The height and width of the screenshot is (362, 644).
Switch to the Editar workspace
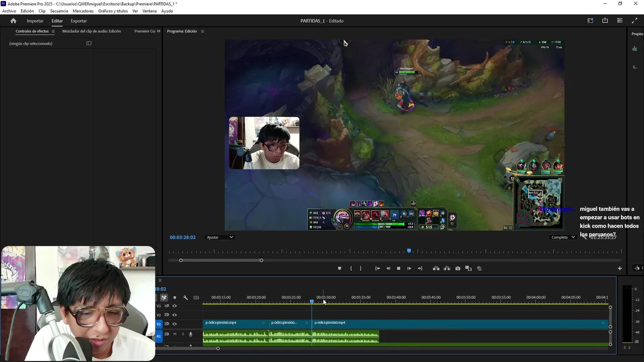(x=57, y=21)
